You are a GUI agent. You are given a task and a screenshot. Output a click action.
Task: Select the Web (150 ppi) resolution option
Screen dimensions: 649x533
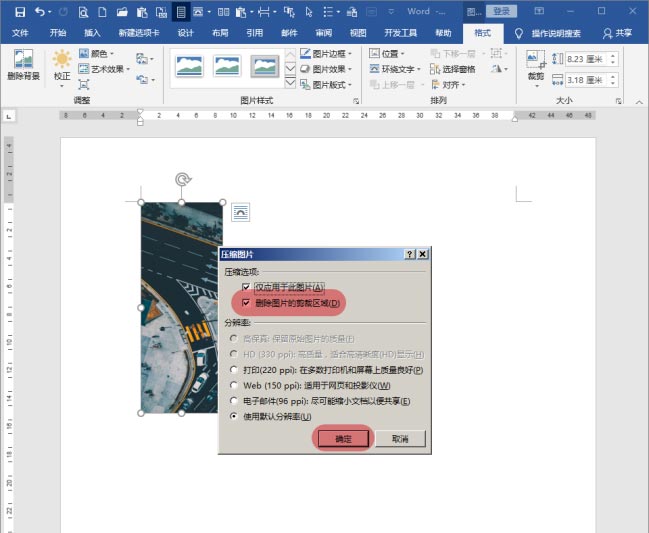tap(234, 385)
